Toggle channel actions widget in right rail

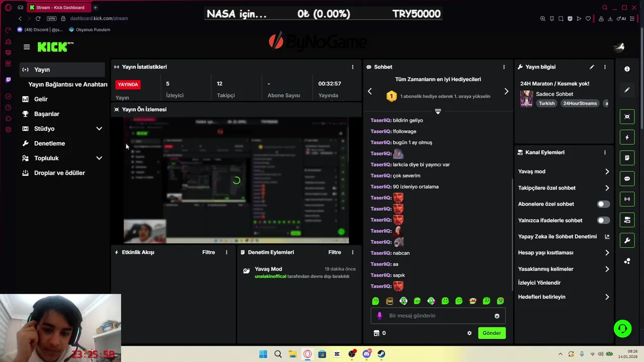(x=627, y=220)
